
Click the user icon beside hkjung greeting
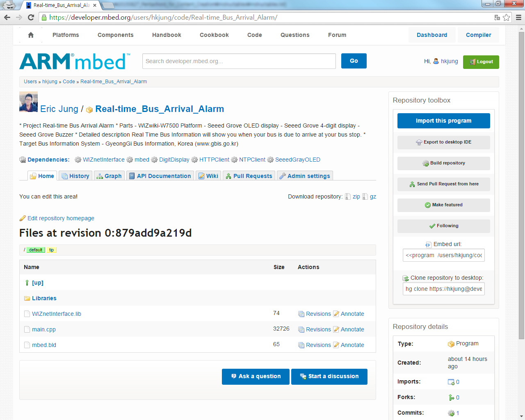[436, 61]
